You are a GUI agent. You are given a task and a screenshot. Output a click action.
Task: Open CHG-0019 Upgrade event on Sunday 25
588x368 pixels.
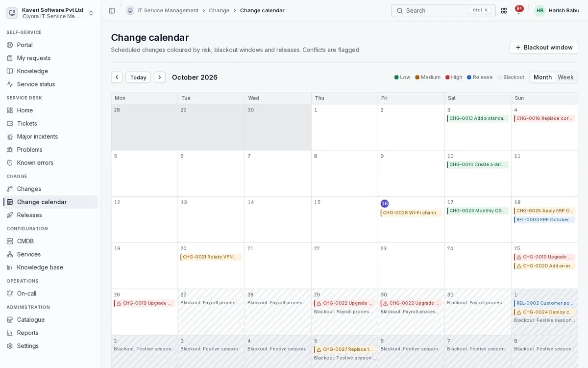pyautogui.click(x=544, y=257)
